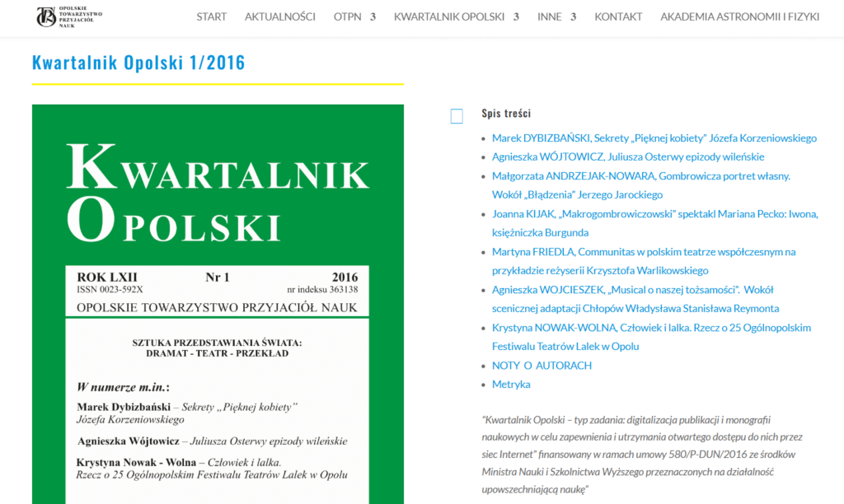The image size is (844, 504).
Task: Open Krystyna Nowak-Wolna's Człowiek i lalka link
Action: pos(651,328)
